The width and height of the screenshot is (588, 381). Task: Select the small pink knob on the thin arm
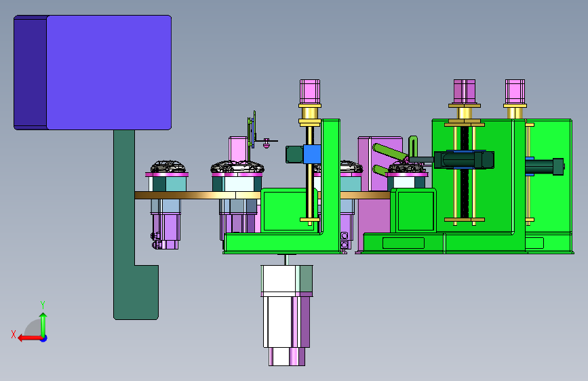tap(267, 144)
